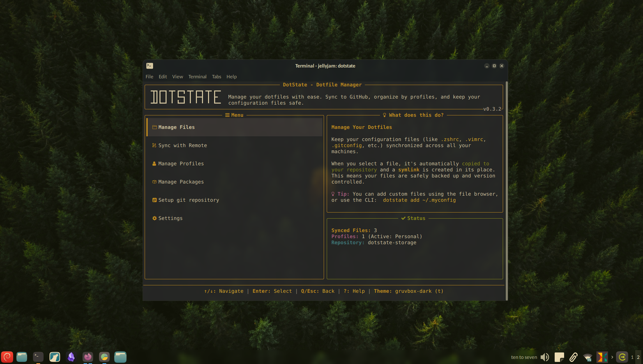Screen dimensions: 643x364
Task: Click the '.gitconfig' highlighted filename
Action: pos(346,145)
